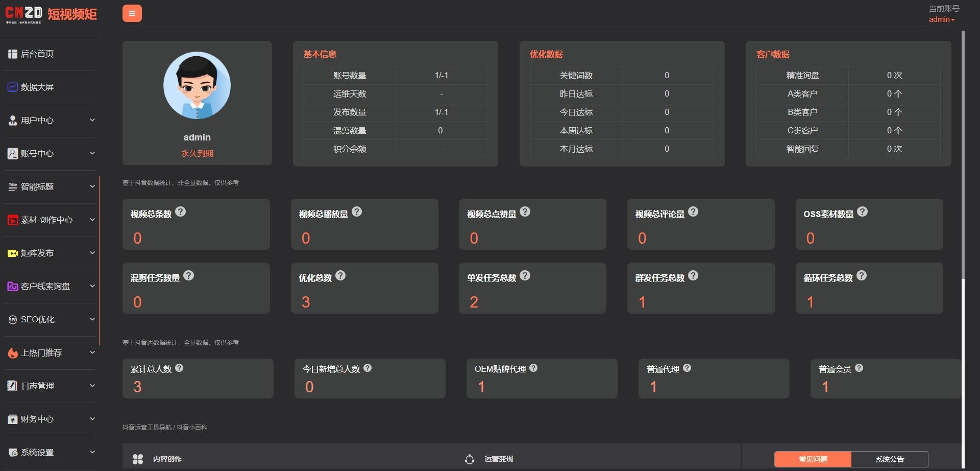Click help icon next to 群发任务总数

(x=693, y=276)
